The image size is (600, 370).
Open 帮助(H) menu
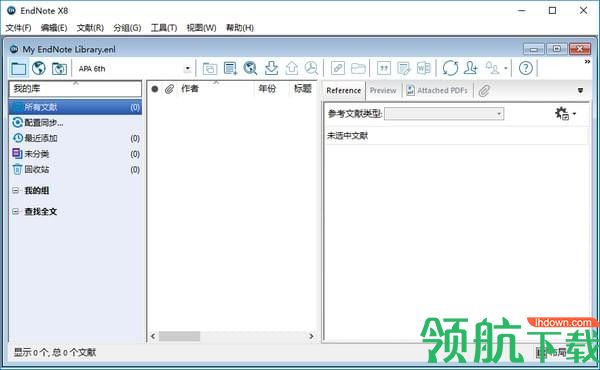click(240, 28)
